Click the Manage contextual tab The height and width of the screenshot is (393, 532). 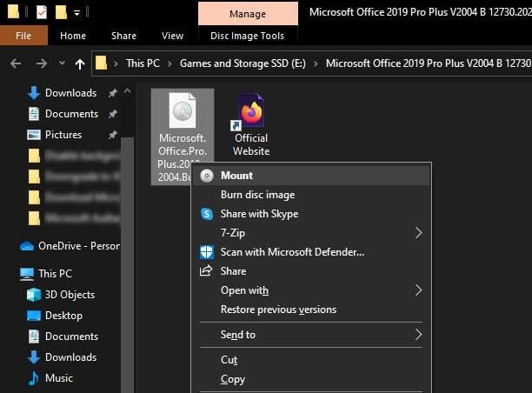248,14
